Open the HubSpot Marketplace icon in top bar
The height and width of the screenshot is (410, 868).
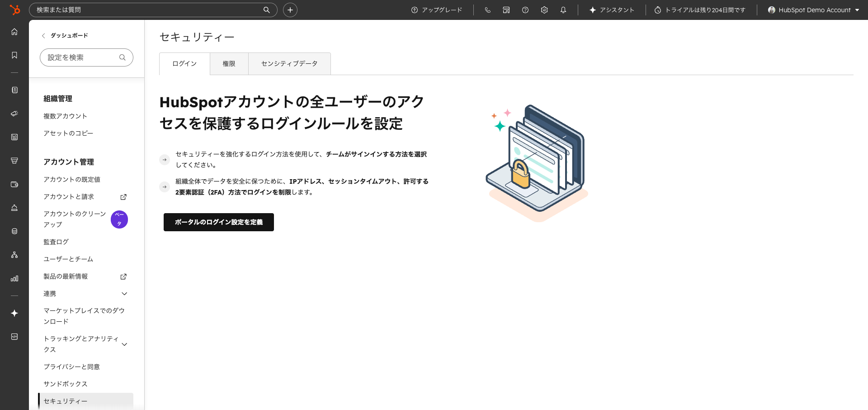coord(506,10)
